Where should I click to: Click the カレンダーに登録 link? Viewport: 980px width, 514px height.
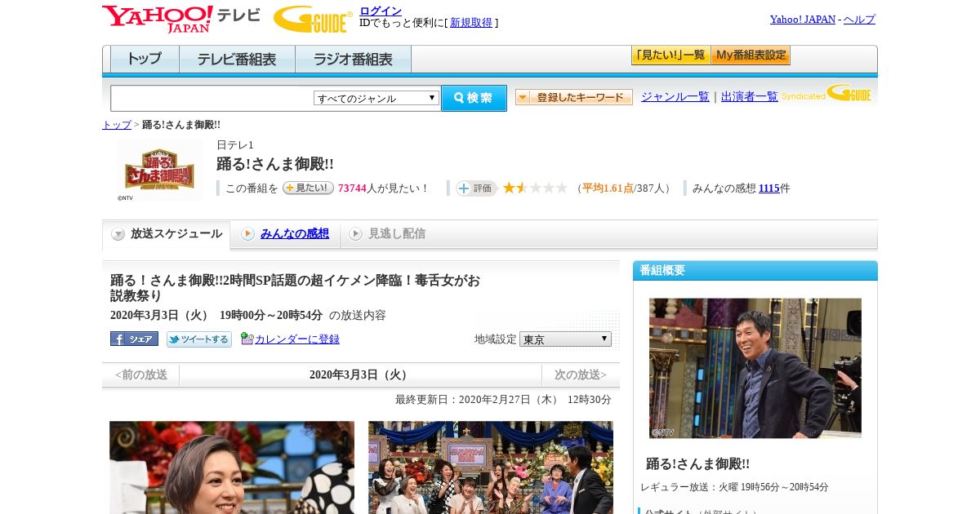point(297,339)
